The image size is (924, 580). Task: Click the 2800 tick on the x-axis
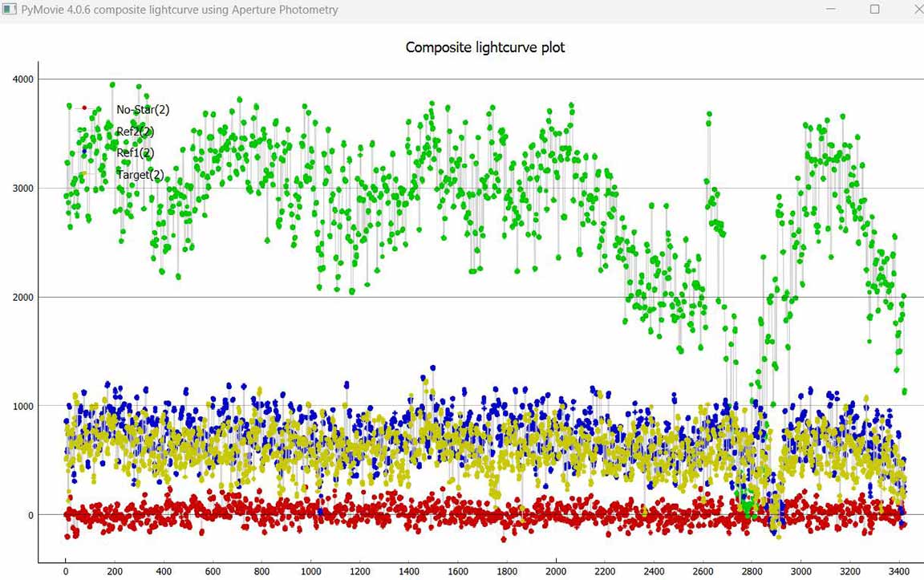(x=752, y=571)
